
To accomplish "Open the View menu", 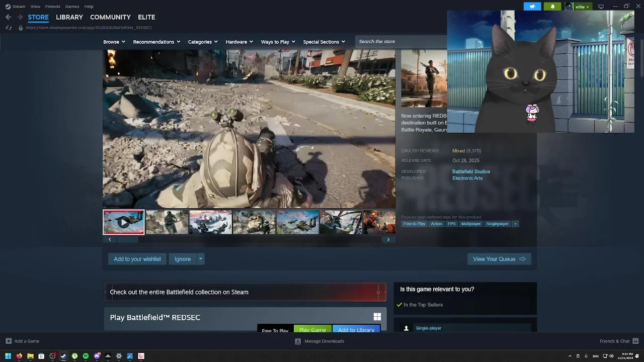I will coord(35,7).
